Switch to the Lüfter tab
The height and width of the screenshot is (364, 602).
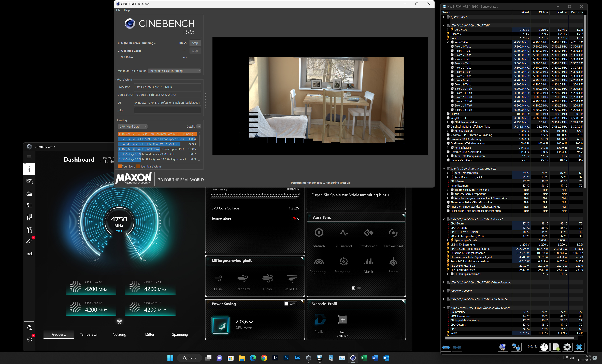tap(150, 335)
